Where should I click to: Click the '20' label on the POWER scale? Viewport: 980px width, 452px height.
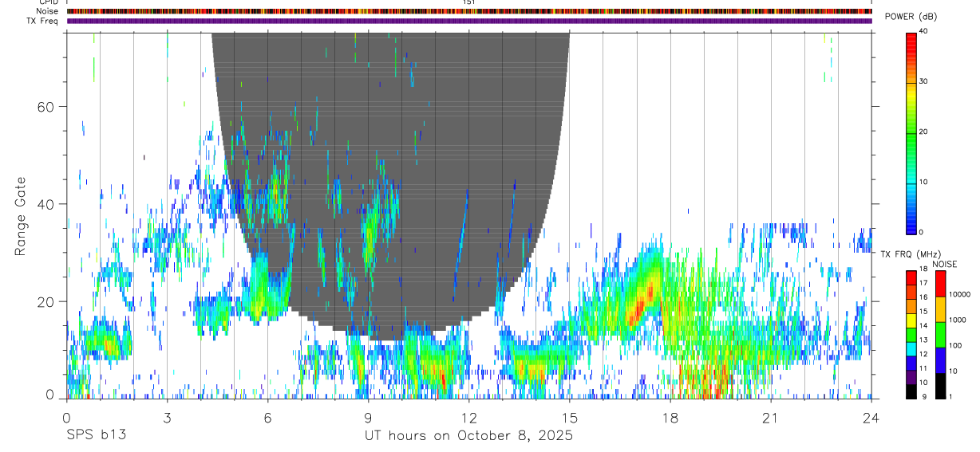pyautogui.click(x=924, y=132)
